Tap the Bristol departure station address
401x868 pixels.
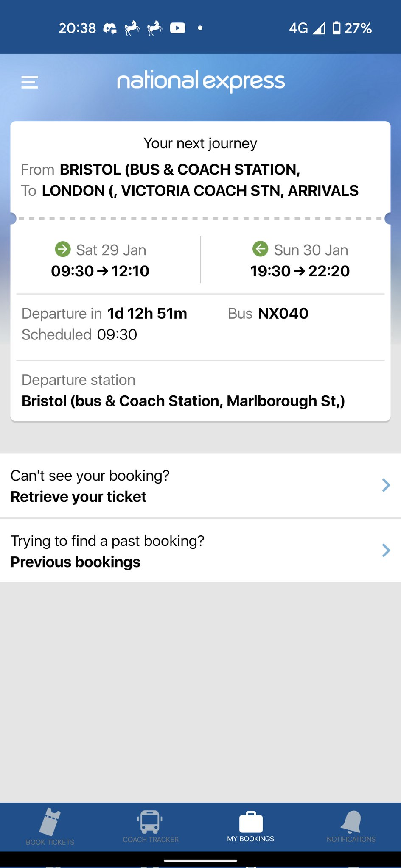[x=183, y=401]
